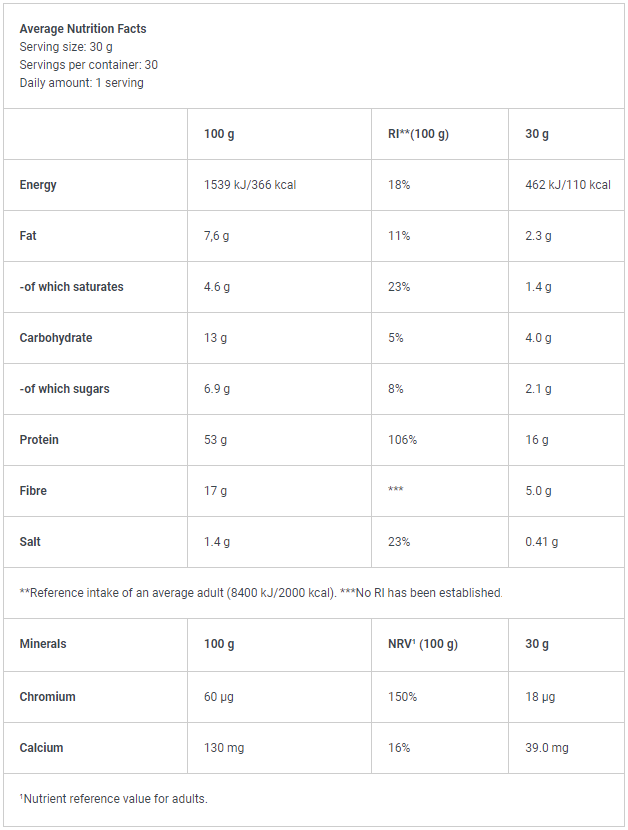628x830 pixels.
Task: Click the -of which saturates label
Action: [71, 287]
